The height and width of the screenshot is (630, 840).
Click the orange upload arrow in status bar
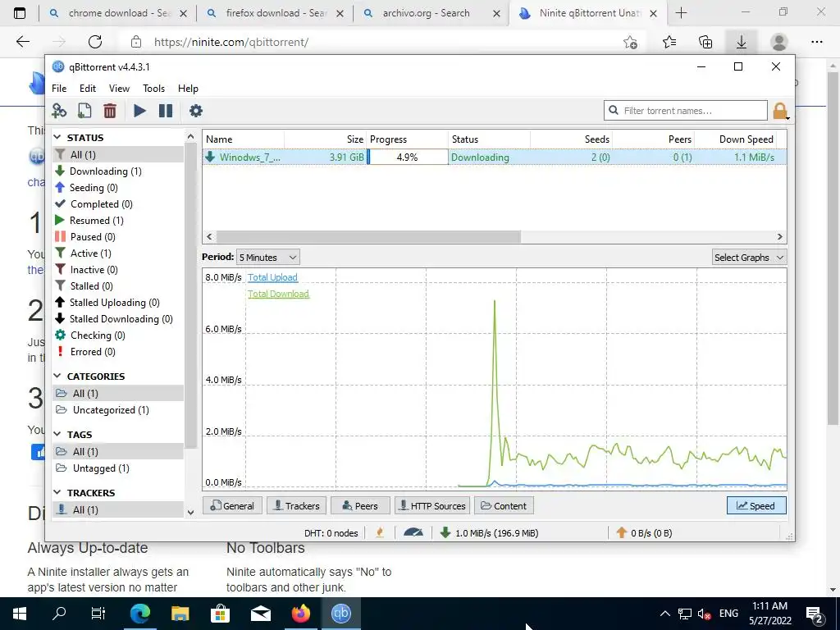coord(622,532)
